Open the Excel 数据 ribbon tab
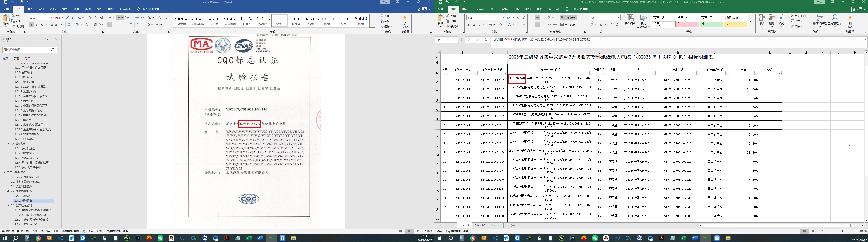The height and width of the screenshot is (242, 868). pos(505,9)
